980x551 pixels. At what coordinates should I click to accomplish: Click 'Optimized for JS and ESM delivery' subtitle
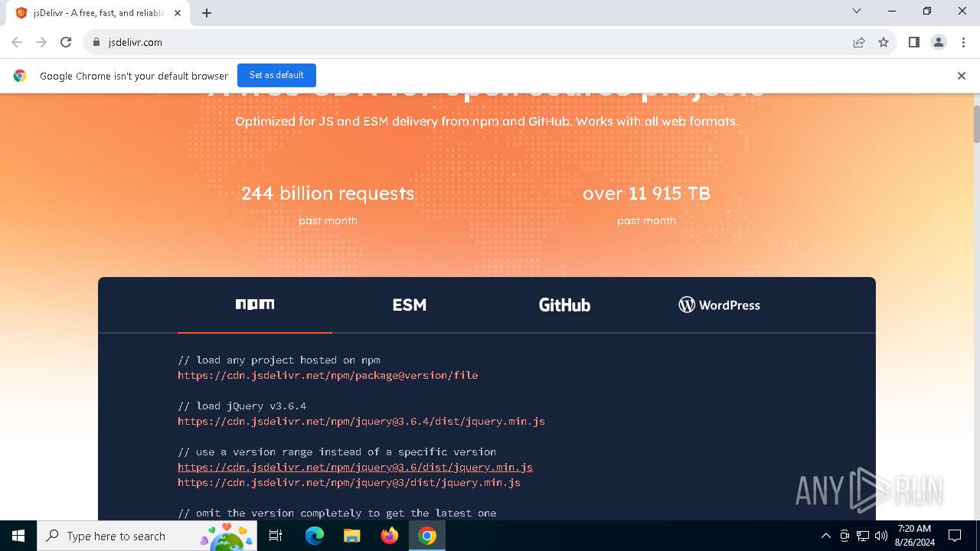click(487, 121)
